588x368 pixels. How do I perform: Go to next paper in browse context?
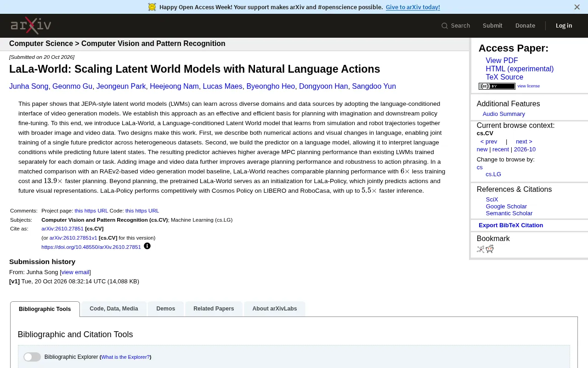coord(524,142)
